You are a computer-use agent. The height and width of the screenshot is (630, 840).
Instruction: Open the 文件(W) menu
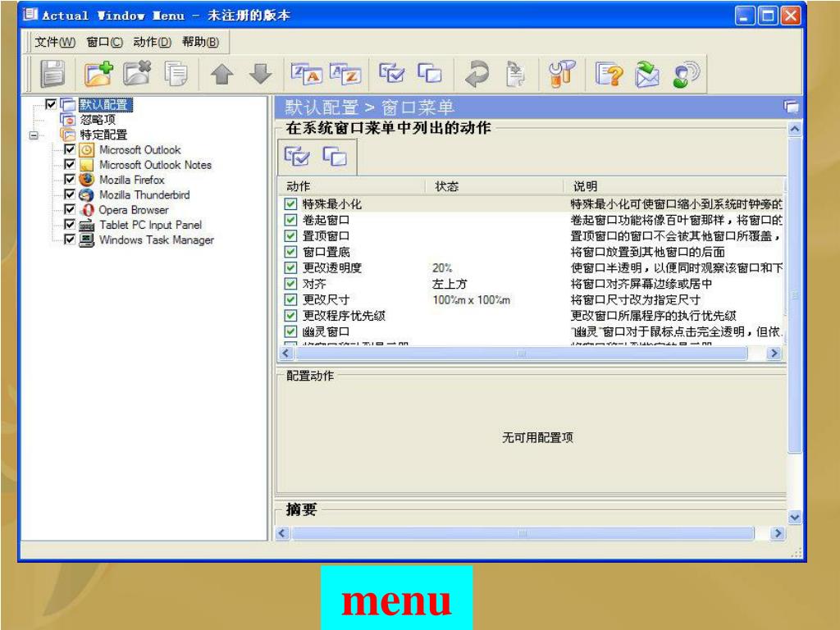click(x=55, y=42)
